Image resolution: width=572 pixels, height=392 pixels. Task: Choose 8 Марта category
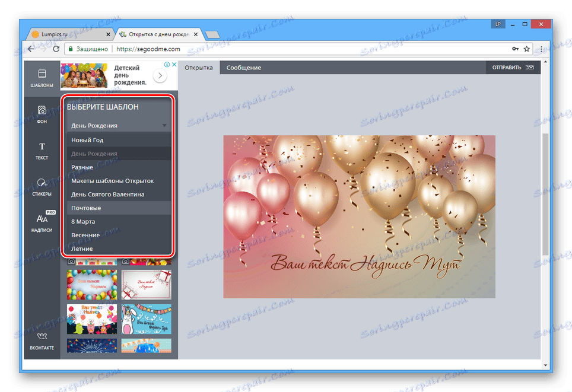tap(119, 221)
